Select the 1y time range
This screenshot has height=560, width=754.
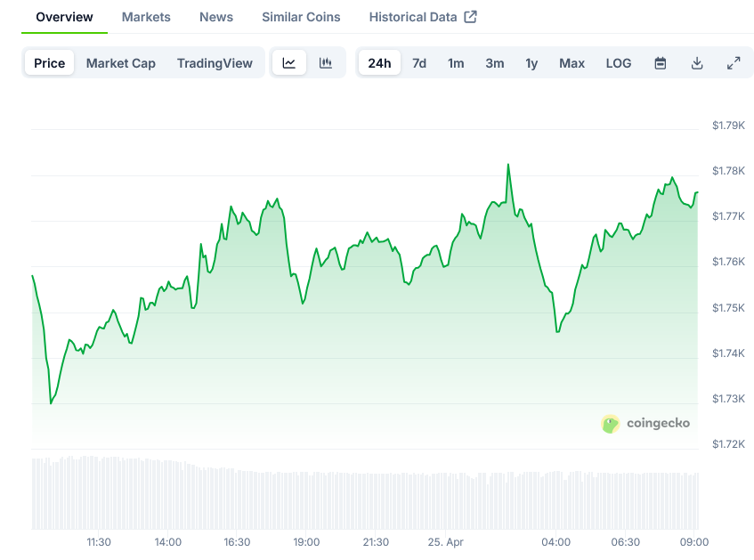pos(531,63)
